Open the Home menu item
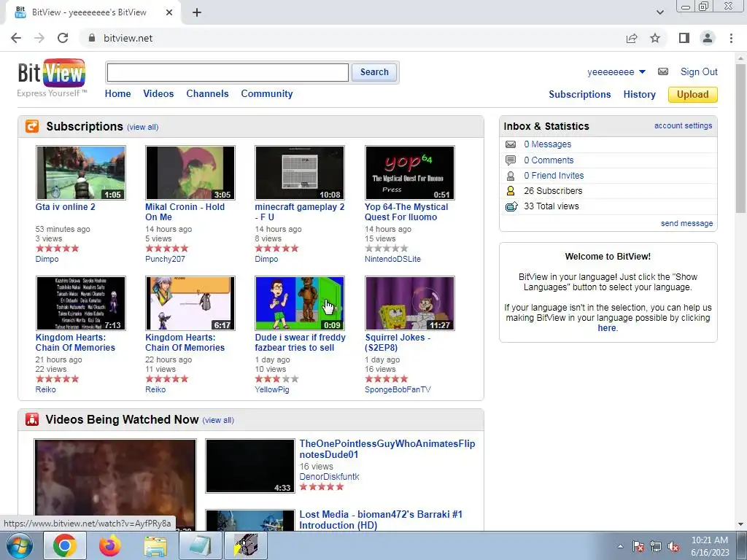 pyautogui.click(x=117, y=94)
